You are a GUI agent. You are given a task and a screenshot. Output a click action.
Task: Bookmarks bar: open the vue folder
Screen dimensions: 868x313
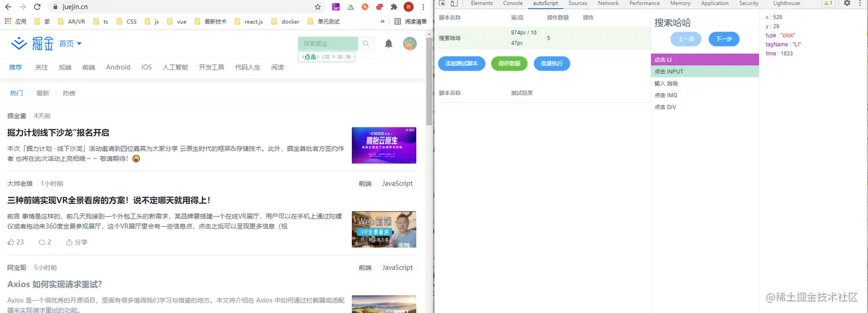coord(176,21)
